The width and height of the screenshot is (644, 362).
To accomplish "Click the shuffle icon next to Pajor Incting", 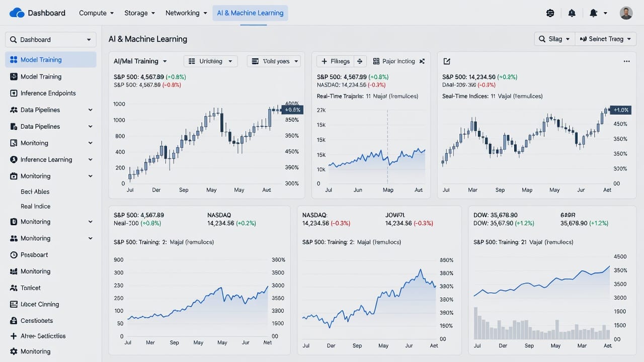I will point(422,61).
